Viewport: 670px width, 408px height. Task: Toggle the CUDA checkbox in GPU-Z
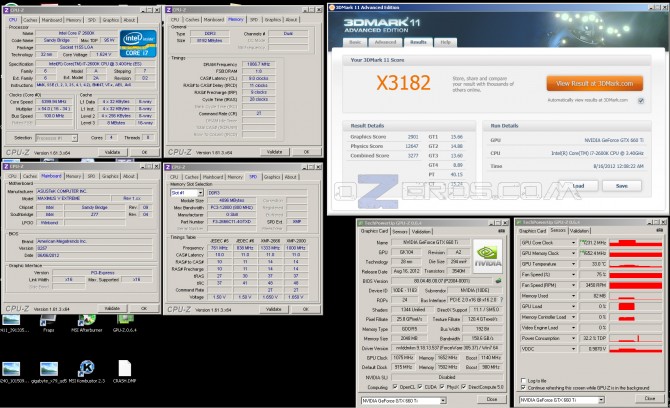(x=420, y=387)
